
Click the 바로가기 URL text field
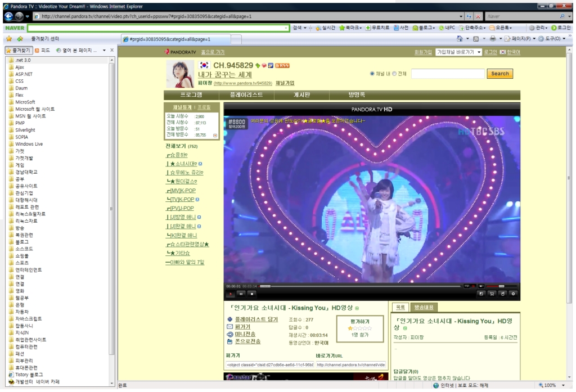[351, 365]
